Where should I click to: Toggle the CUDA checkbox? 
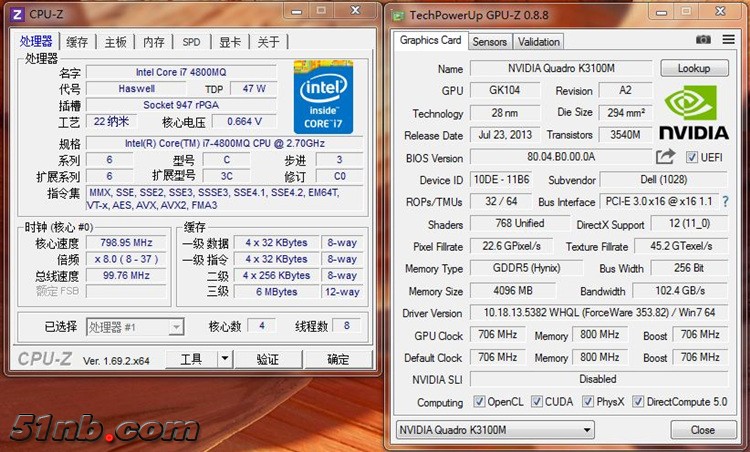(x=537, y=401)
